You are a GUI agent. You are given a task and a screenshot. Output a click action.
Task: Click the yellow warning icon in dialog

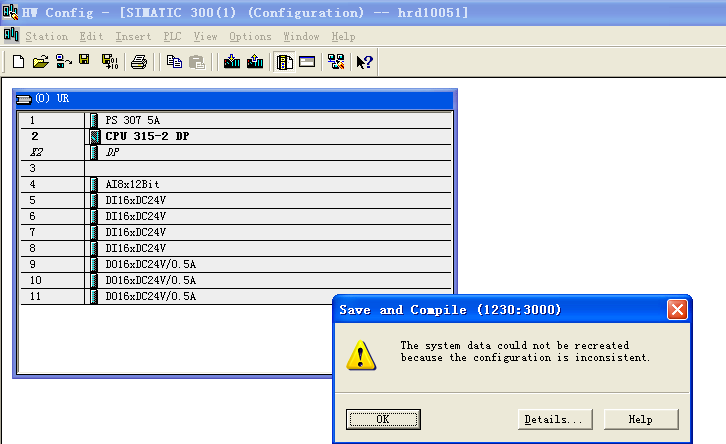click(x=361, y=356)
